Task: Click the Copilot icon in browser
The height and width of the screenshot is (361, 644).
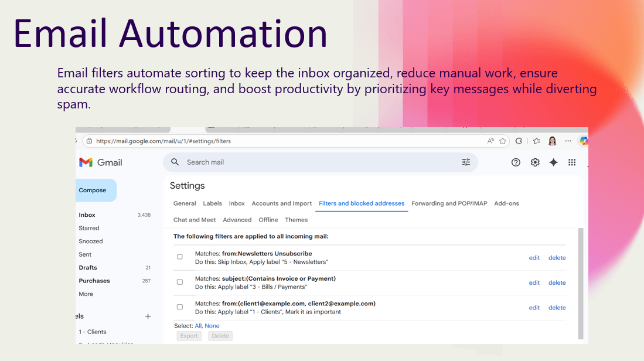Action: tap(584, 141)
